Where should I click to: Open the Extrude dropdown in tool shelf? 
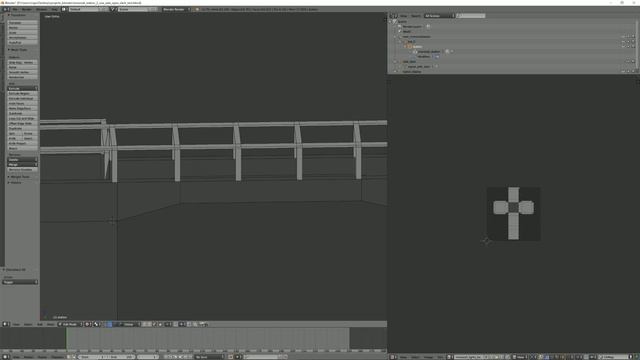pos(22,88)
